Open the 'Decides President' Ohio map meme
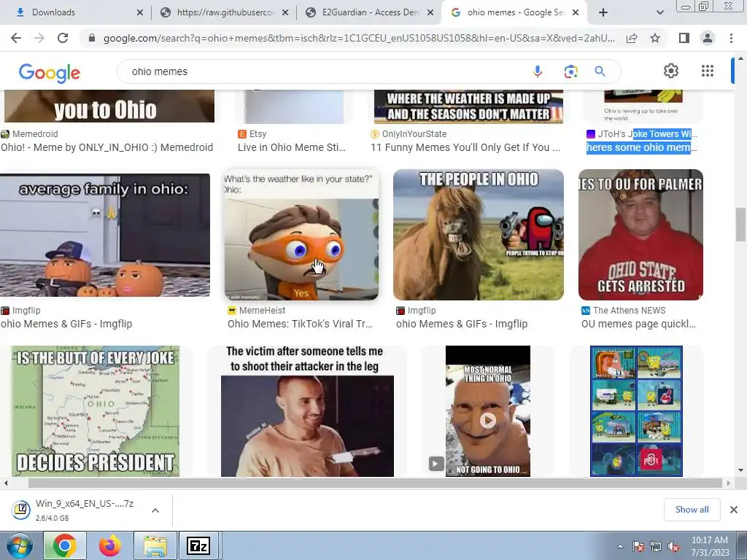This screenshot has width=747, height=560. [96, 411]
